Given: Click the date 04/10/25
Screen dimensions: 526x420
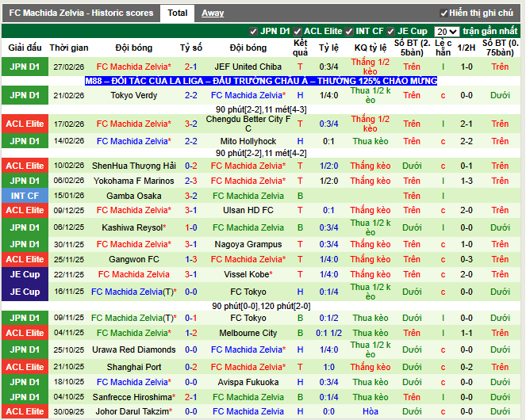Looking at the screenshot, I should [69, 397].
